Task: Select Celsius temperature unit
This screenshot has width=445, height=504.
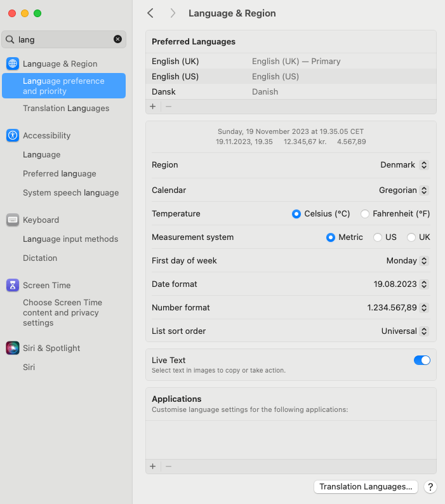Action: [x=296, y=214]
